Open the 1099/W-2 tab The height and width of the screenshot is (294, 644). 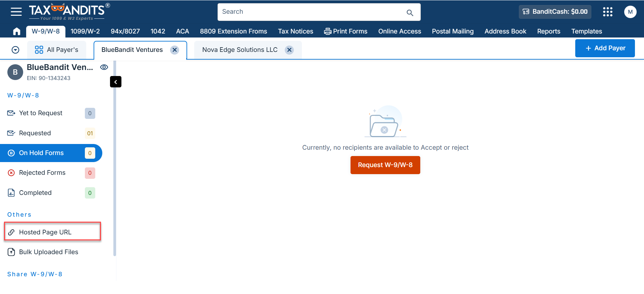click(x=85, y=31)
